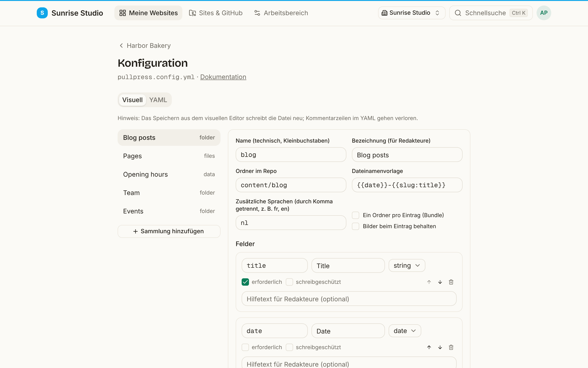Click the Ordner im Repo field
Screen dimensions: 588x368
tap(291, 185)
